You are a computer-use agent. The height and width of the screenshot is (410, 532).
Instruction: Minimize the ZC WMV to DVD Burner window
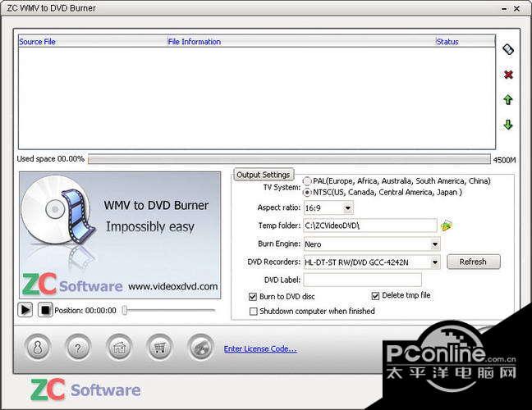[x=505, y=9]
